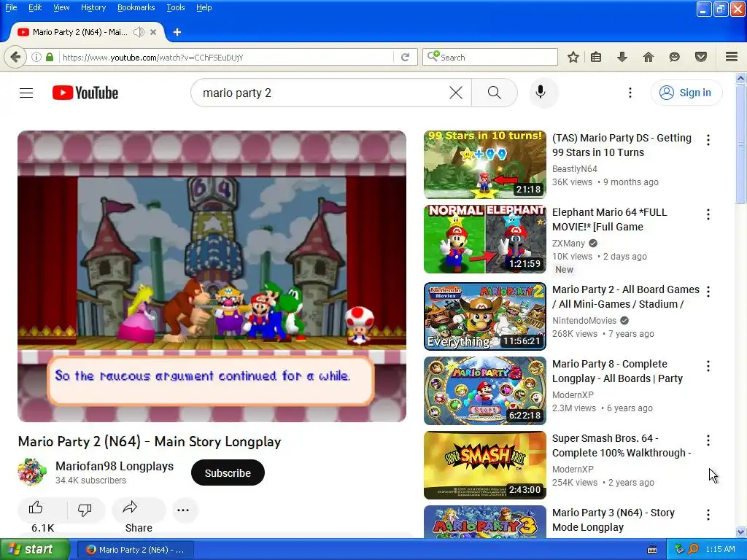
Task: Dislike the video with thumbs down
Action: point(85,510)
